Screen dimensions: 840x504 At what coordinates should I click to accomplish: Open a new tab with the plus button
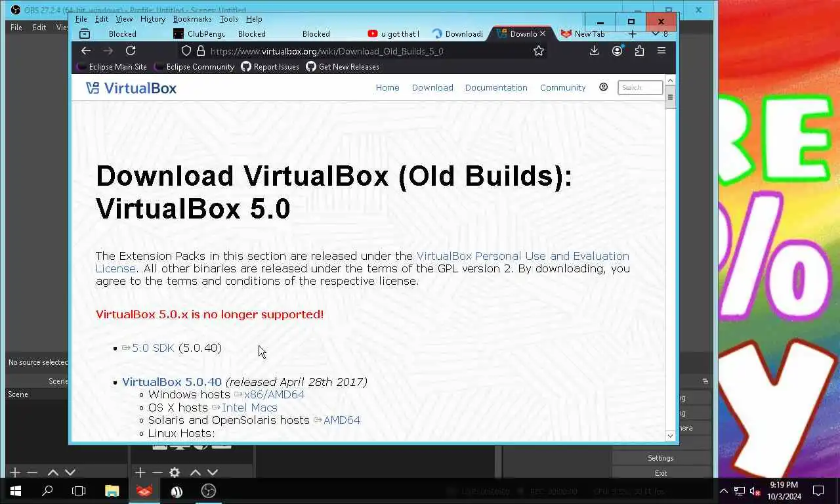pos(632,33)
